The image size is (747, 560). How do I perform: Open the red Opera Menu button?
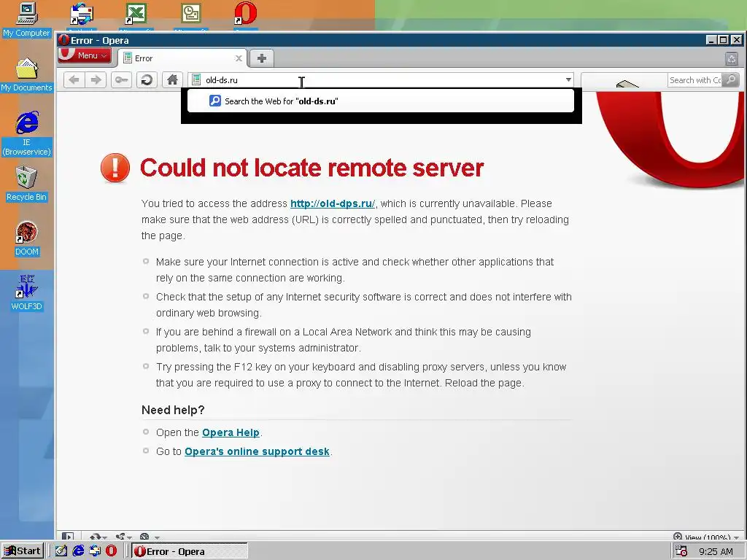[85, 55]
